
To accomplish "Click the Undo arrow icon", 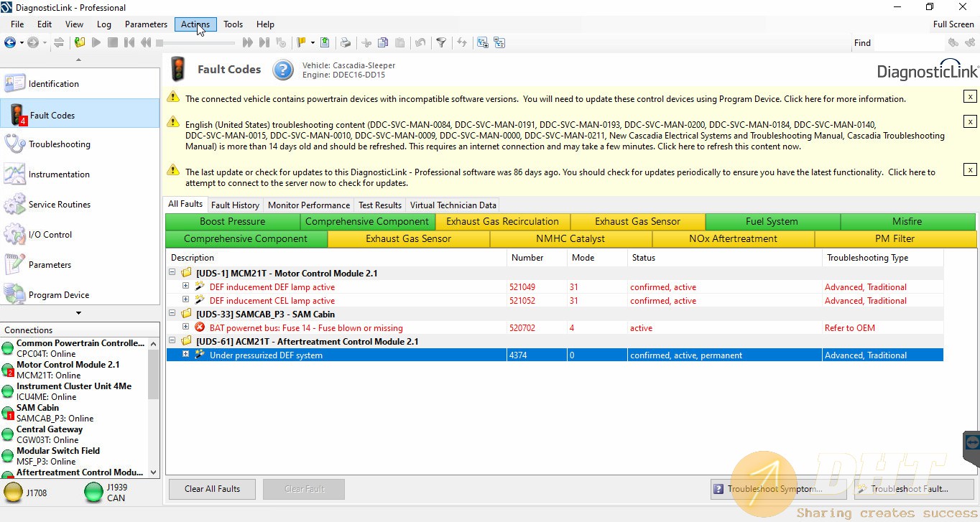I will coord(420,43).
